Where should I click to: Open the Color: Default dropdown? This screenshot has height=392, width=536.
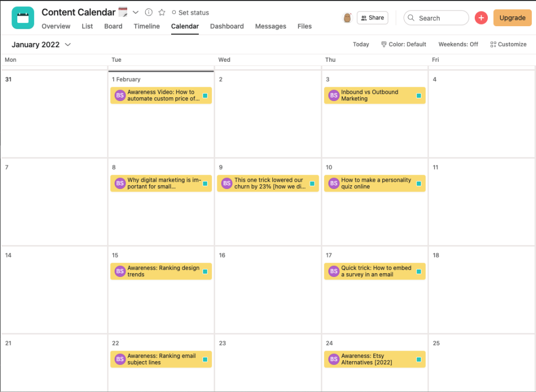[404, 44]
